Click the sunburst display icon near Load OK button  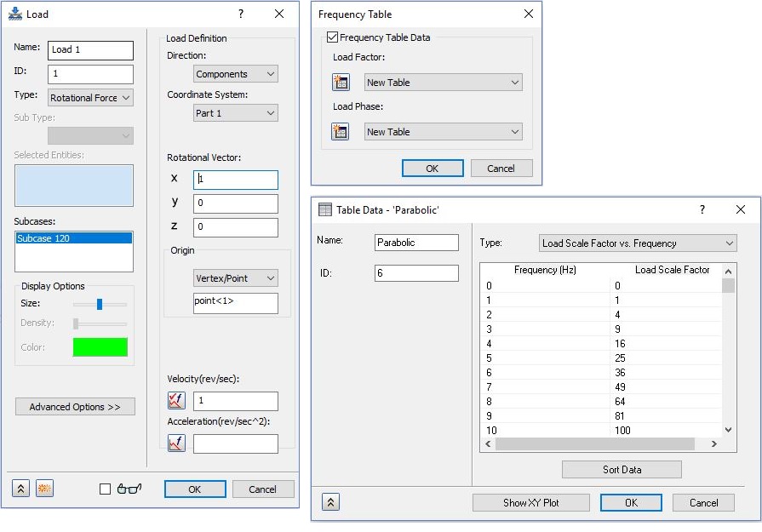point(44,488)
